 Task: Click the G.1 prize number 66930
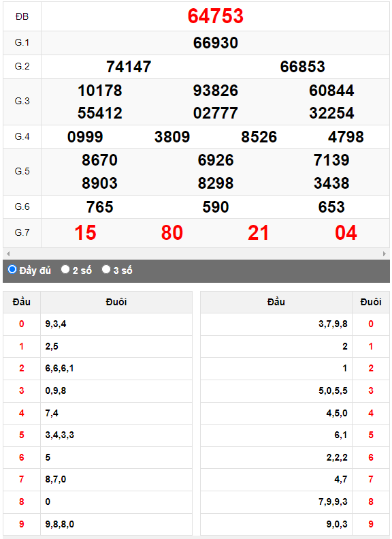215,43
